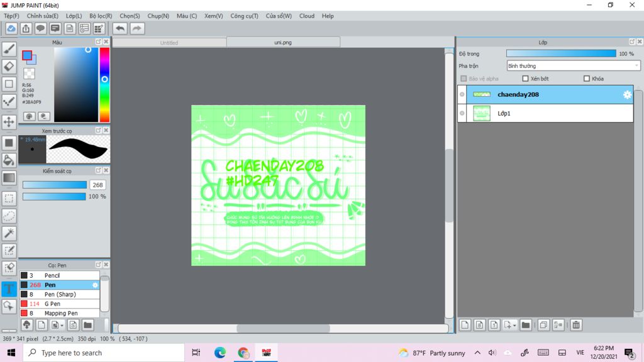This screenshot has width=644, height=362.
Task: Select the Fill rectangle tool
Action: tap(9, 143)
